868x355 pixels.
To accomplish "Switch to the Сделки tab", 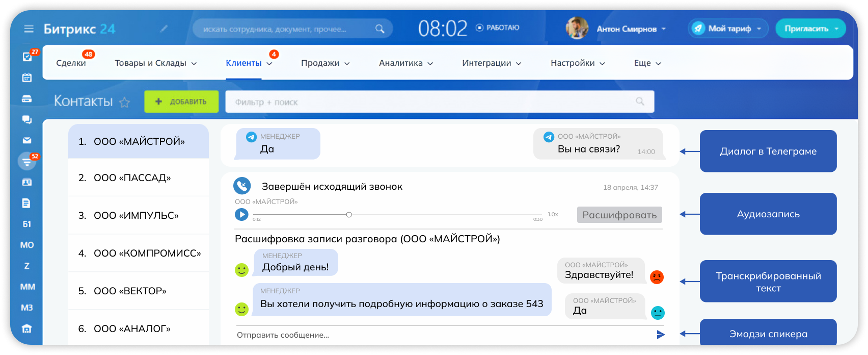I will 71,63.
